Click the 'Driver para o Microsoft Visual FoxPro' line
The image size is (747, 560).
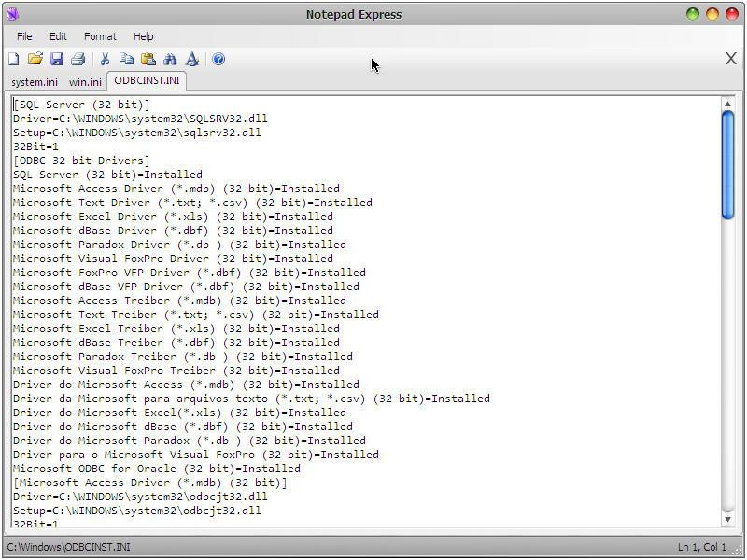(x=196, y=455)
